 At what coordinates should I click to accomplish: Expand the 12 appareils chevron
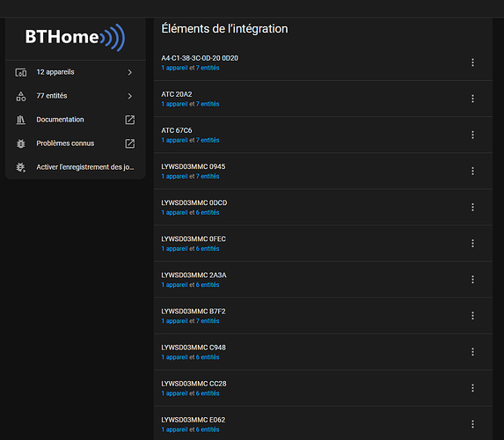point(130,72)
